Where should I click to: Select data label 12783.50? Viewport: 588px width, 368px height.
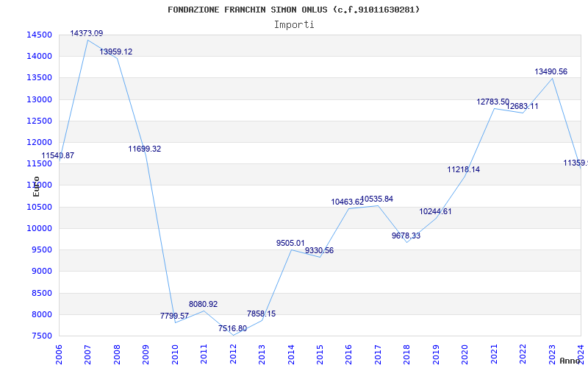(x=492, y=102)
